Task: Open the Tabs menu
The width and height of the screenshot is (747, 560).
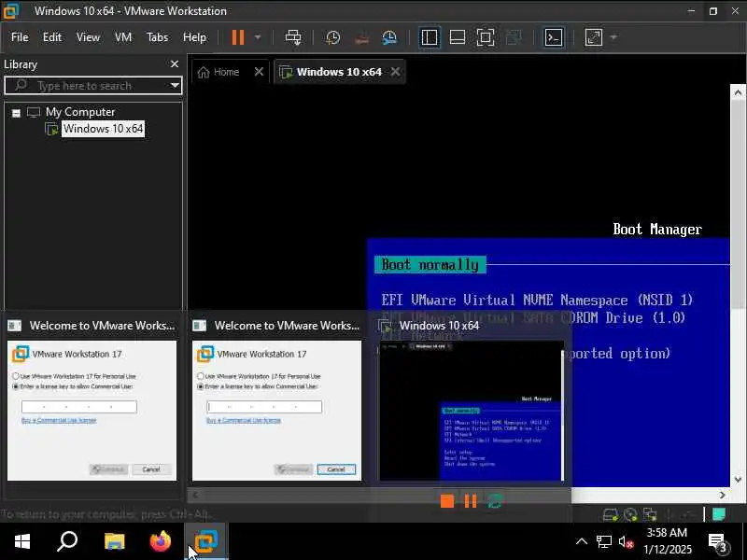Action: click(x=157, y=37)
